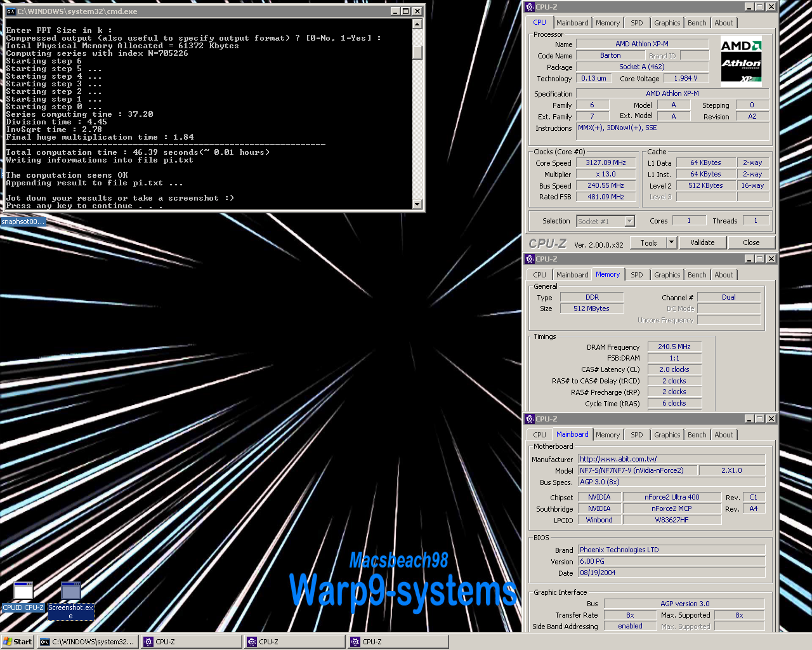Click the Southbridge value nForce2 MCP
The height and width of the screenshot is (650, 812).
tap(672, 508)
